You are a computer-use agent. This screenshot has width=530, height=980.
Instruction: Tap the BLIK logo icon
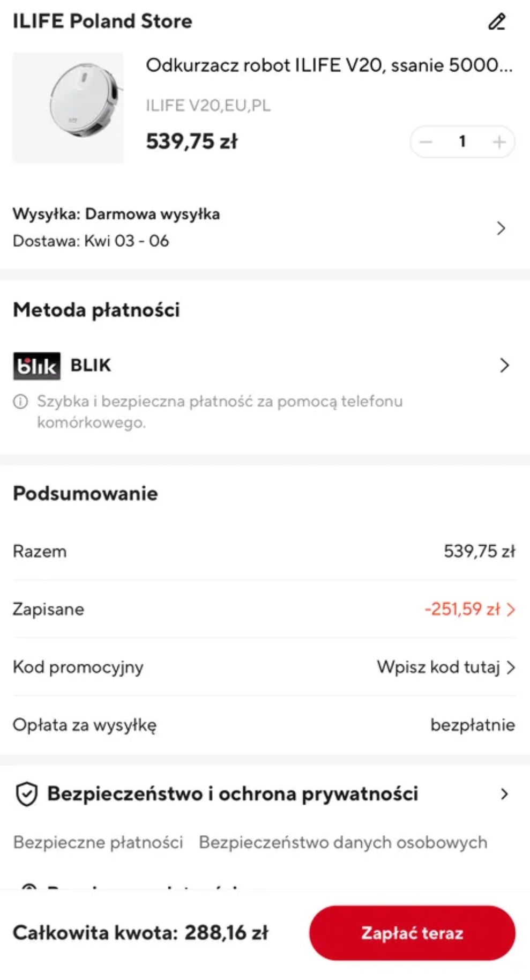pyautogui.click(x=36, y=366)
